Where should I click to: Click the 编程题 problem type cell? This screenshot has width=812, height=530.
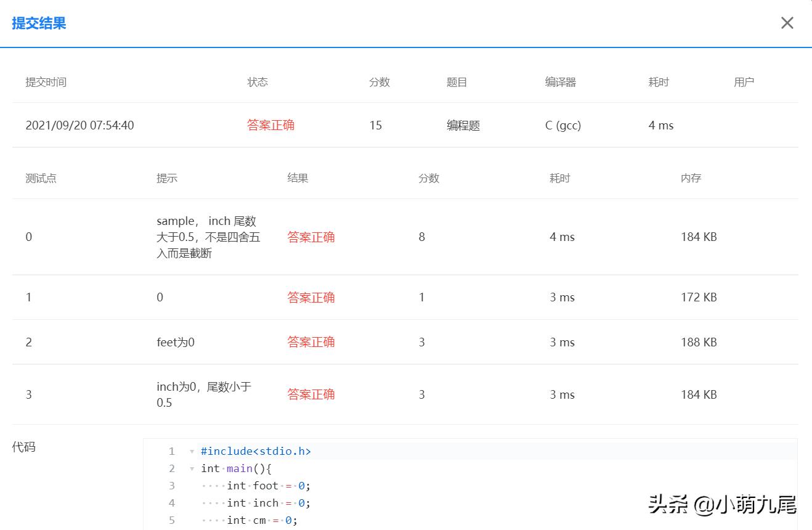[x=463, y=124]
